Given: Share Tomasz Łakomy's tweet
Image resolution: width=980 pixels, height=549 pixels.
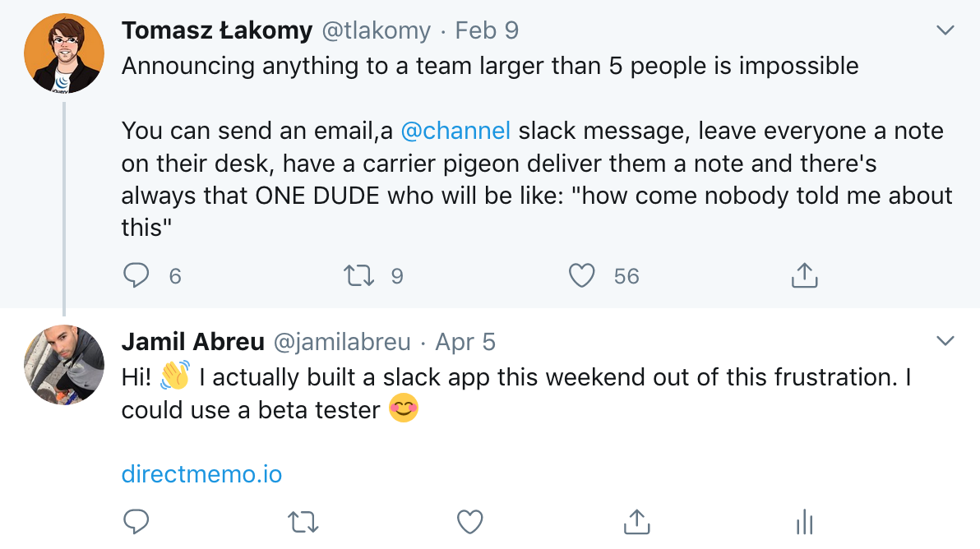Looking at the screenshot, I should pos(804,275).
